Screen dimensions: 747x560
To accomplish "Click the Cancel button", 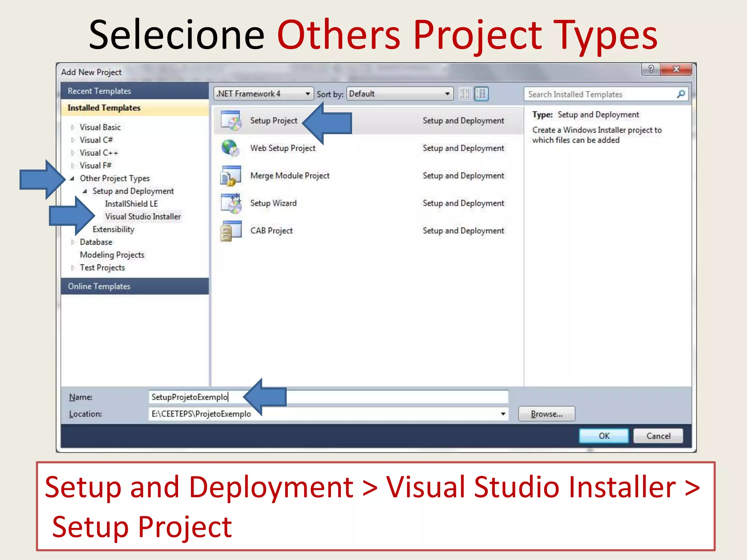I will click(658, 436).
